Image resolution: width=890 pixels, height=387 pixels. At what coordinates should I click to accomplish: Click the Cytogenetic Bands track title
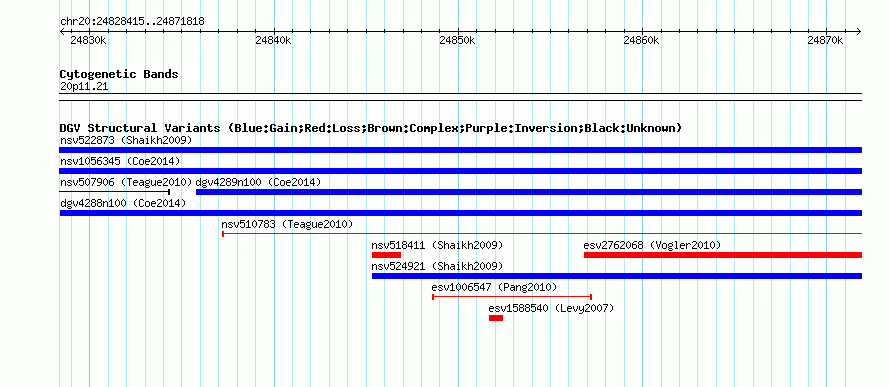(119, 74)
